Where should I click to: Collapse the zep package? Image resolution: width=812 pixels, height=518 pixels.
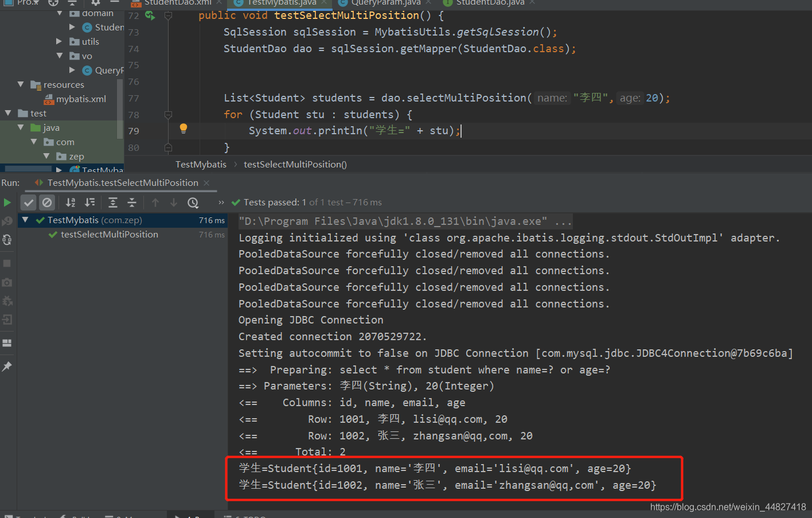point(46,156)
